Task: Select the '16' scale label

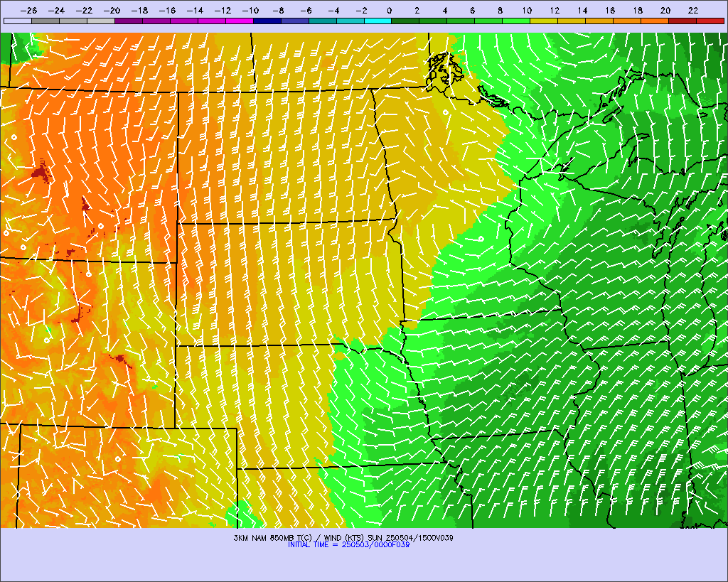Action: click(610, 11)
